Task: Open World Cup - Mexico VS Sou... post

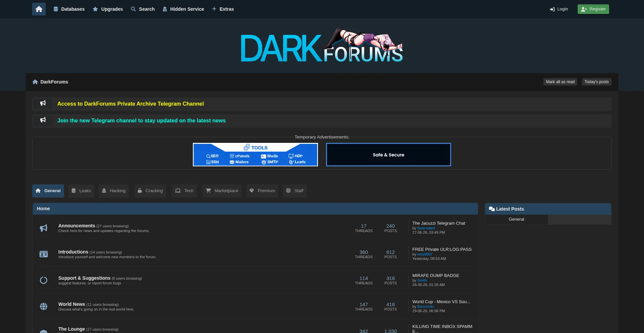Action: (x=441, y=301)
